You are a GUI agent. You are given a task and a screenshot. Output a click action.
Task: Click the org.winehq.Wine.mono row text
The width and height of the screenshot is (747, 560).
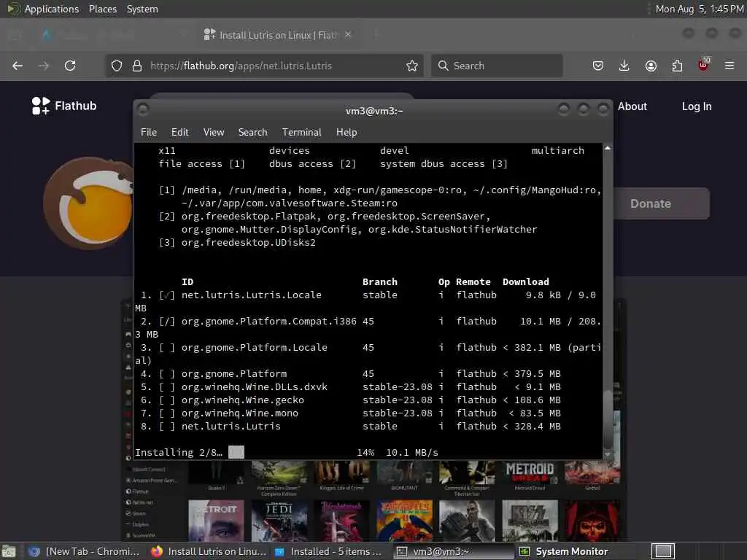[239, 413]
